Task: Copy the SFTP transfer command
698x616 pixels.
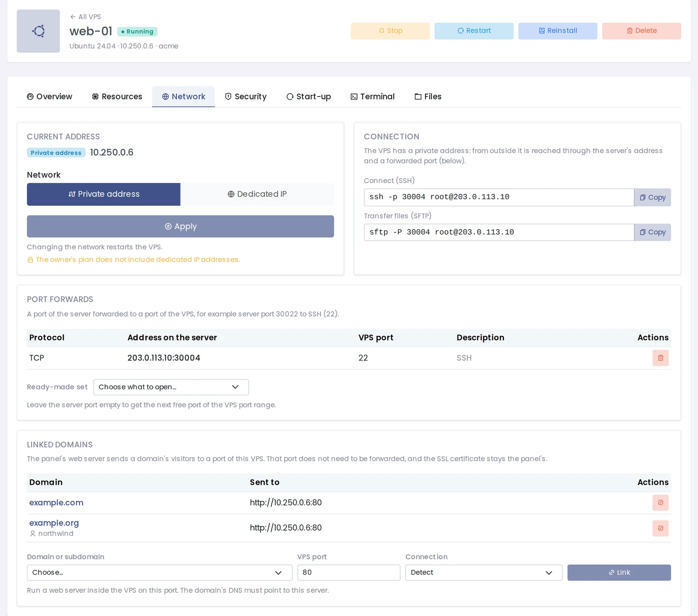Action: pos(653,232)
